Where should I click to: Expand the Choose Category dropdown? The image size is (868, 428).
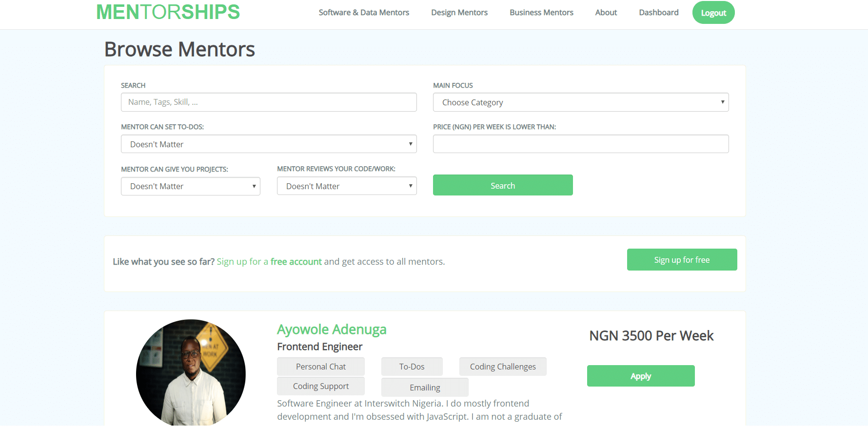click(x=581, y=102)
